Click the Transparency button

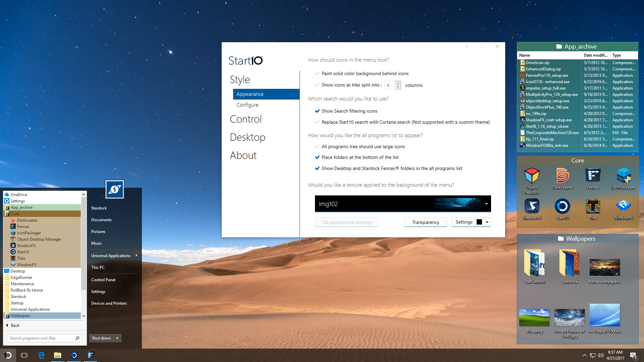(x=425, y=222)
